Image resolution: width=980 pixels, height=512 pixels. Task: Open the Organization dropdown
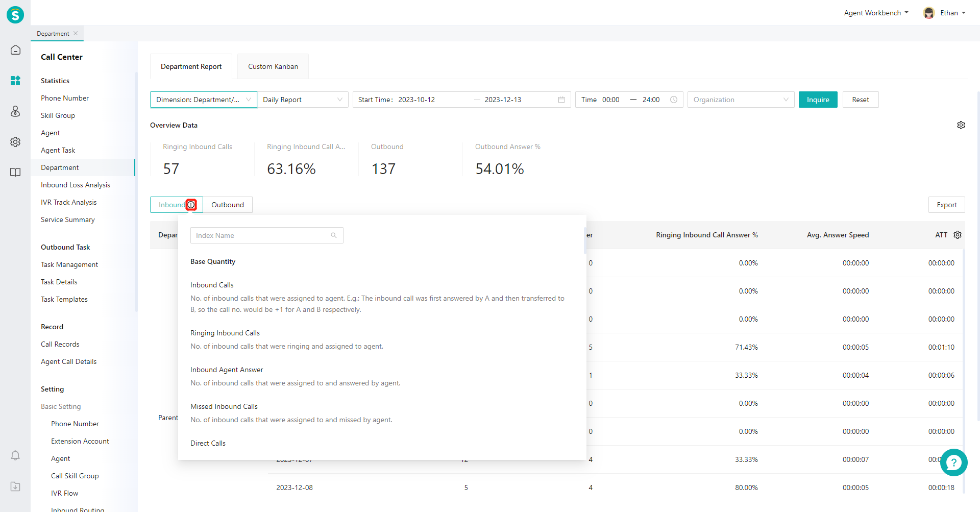point(741,100)
